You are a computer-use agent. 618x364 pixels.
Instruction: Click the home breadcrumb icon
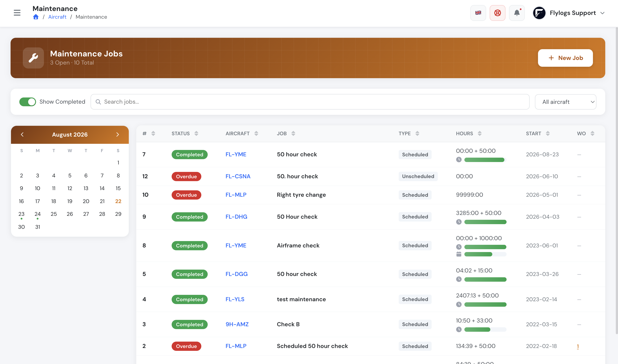click(36, 17)
